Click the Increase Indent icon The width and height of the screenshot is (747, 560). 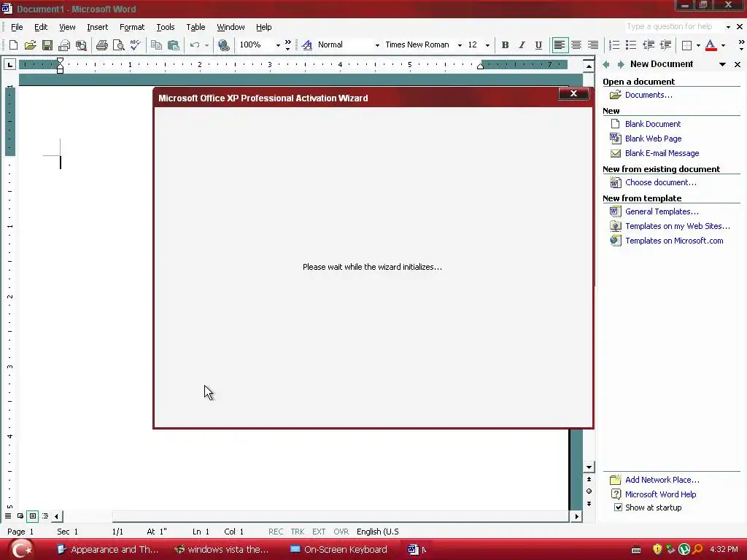665,44
